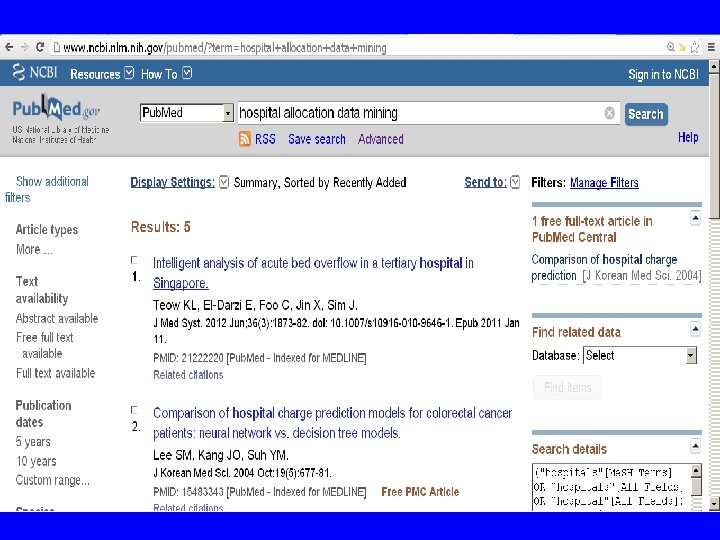Click Sign in to NCBI
This screenshot has height=540, width=720.
663,74
